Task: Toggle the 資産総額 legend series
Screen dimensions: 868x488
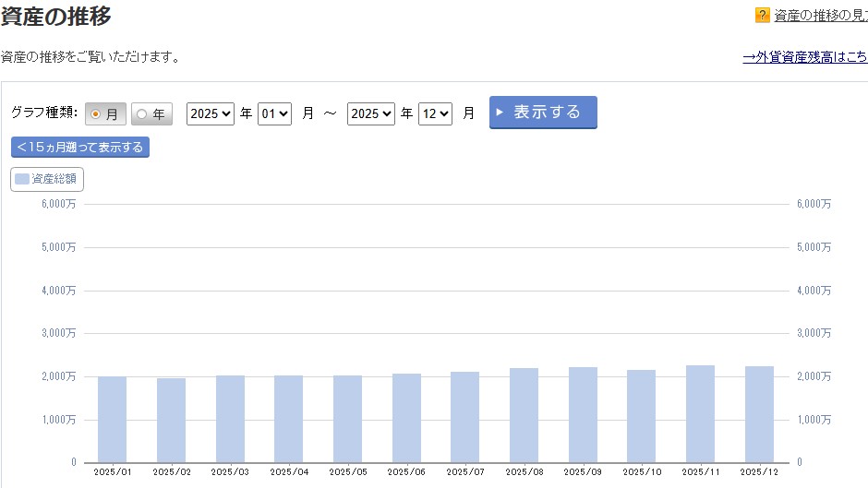Action: click(x=47, y=179)
